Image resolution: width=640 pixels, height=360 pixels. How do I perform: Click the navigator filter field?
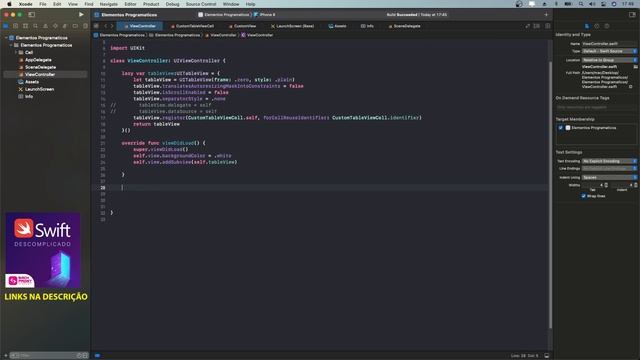coord(48,356)
